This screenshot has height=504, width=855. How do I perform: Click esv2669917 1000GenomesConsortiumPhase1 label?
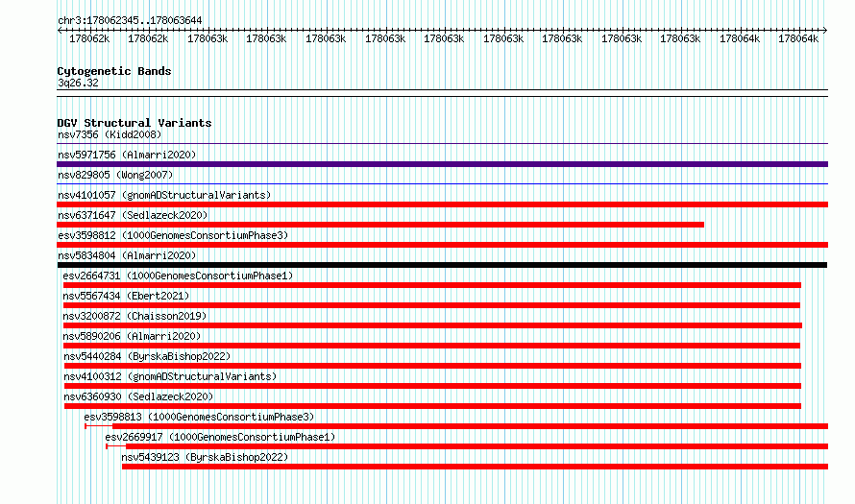coord(220,437)
